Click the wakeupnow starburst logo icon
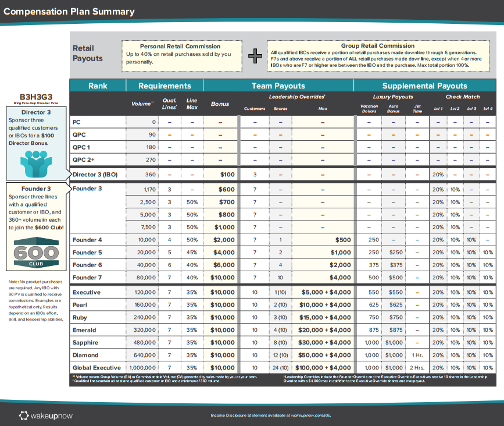This screenshot has height=426, width=504. point(23,416)
